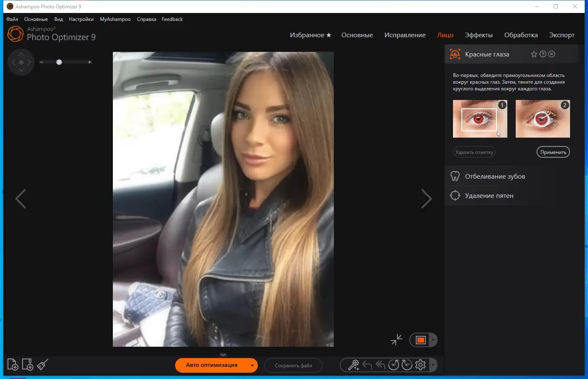
Task: Toggle the orange view mode button
Action: pos(421,340)
